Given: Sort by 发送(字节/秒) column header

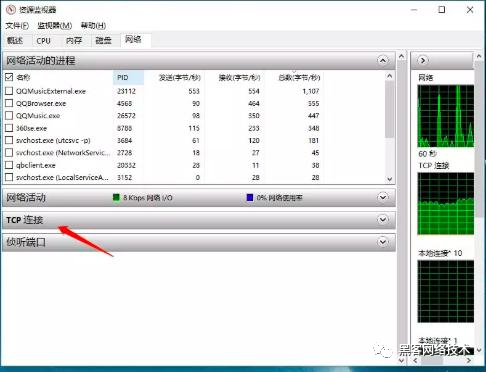Looking at the screenshot, I should click(x=175, y=78).
